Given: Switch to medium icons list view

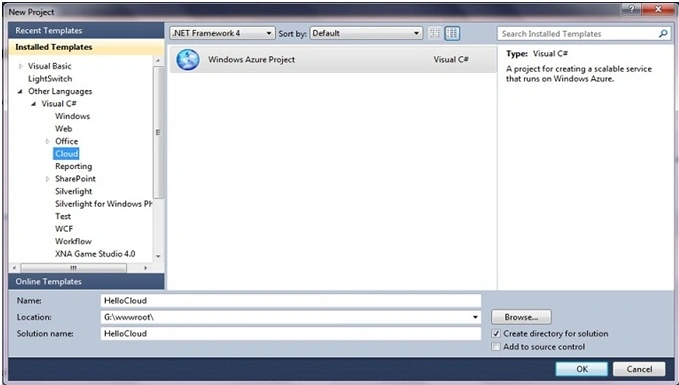Looking at the screenshot, I should point(452,33).
